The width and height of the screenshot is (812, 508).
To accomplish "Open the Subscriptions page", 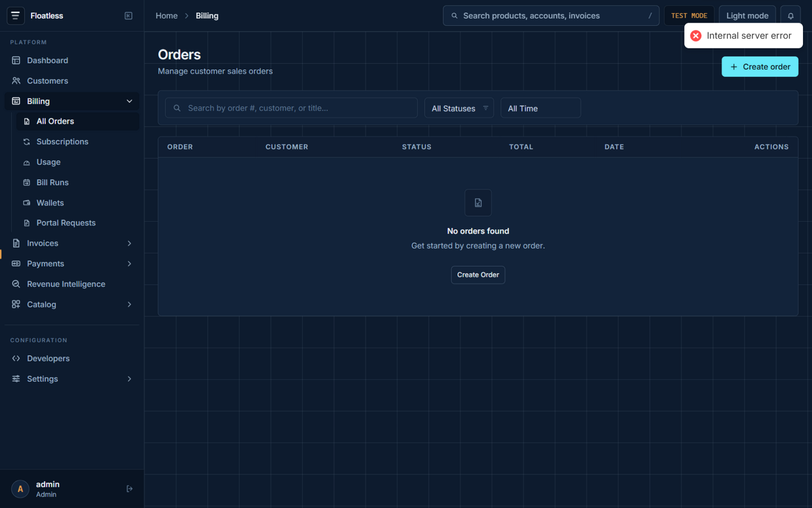I will (x=78, y=142).
